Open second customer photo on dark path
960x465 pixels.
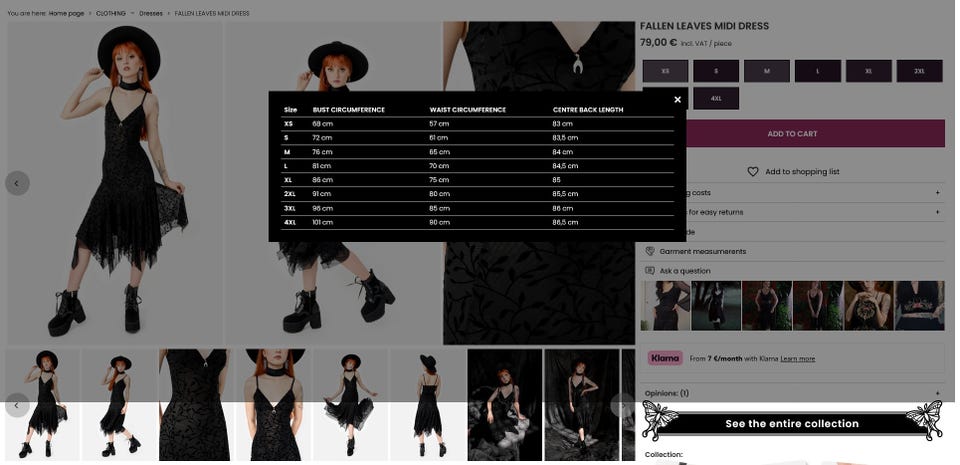[x=716, y=306]
